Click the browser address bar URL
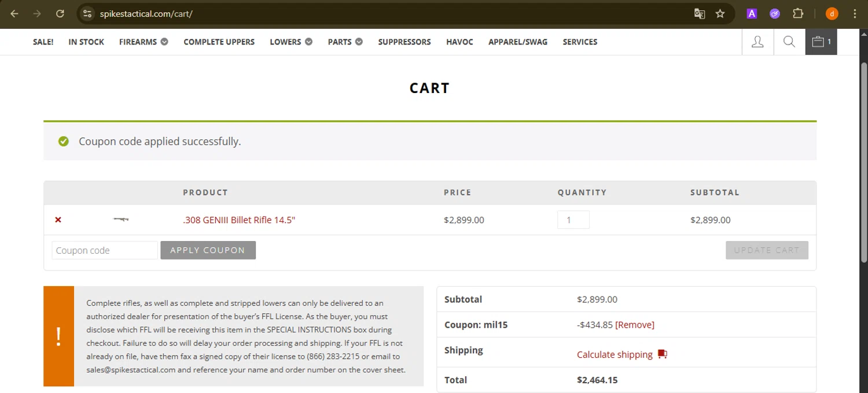Image resolution: width=868 pixels, height=393 pixels. (146, 13)
